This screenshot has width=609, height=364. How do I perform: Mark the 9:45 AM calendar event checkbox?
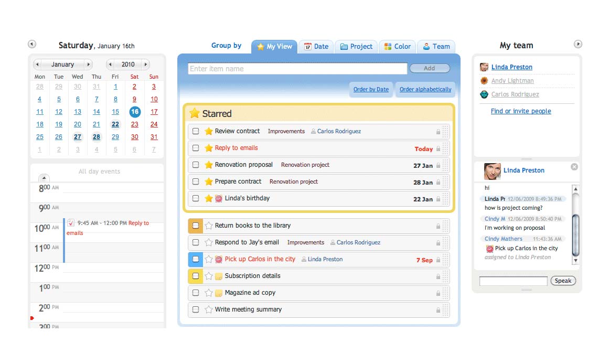pos(71,222)
